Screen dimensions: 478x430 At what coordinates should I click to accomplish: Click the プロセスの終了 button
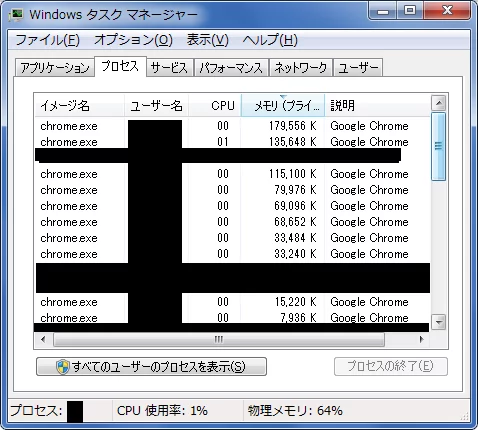(x=391, y=367)
